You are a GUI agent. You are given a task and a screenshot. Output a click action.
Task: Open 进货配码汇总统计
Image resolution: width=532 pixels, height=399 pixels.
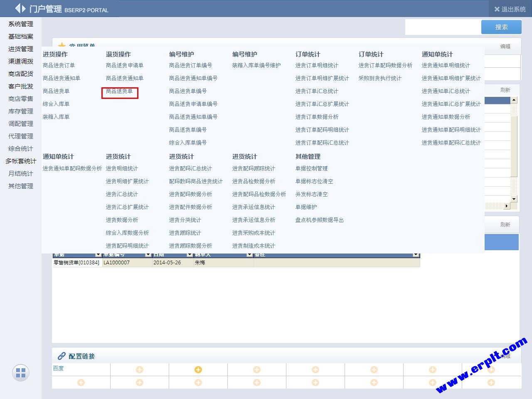click(x=190, y=168)
